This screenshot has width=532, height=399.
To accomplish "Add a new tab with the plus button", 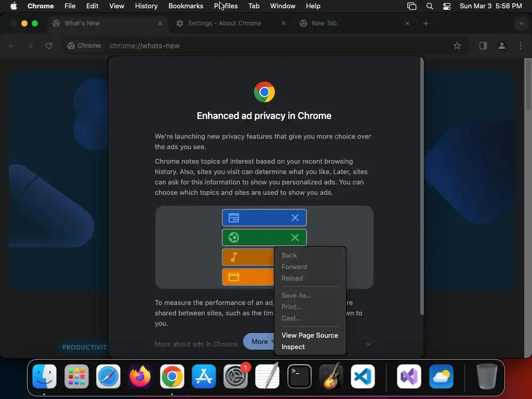I will click(x=426, y=23).
